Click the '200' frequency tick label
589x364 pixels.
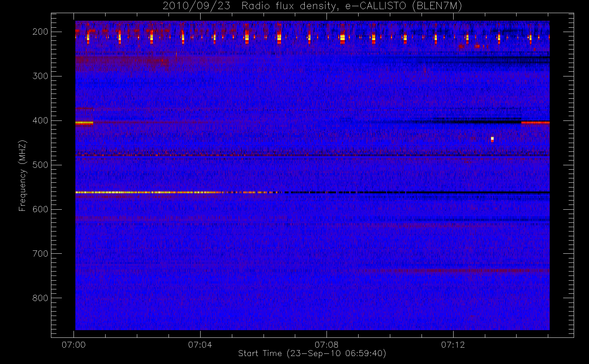pos(40,32)
